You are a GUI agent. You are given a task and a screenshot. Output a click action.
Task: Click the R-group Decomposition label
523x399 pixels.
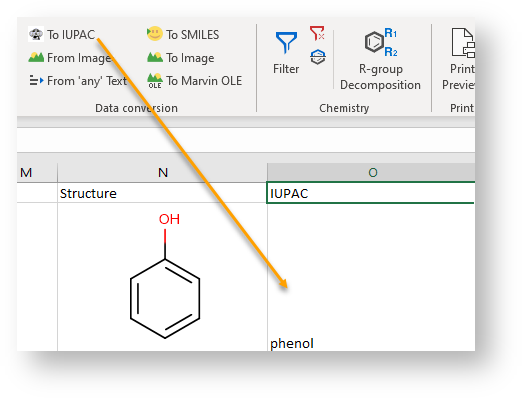click(380, 77)
